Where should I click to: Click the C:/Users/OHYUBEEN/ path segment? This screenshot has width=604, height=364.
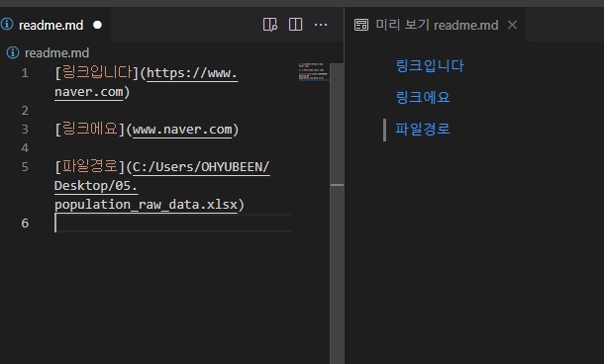[201, 167]
